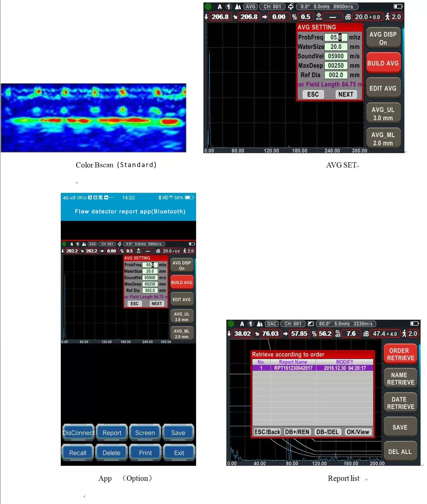Screen dimensions: 427x504
Task: Select NAME RETRIEVE on the Report list screen
Action: (400, 379)
